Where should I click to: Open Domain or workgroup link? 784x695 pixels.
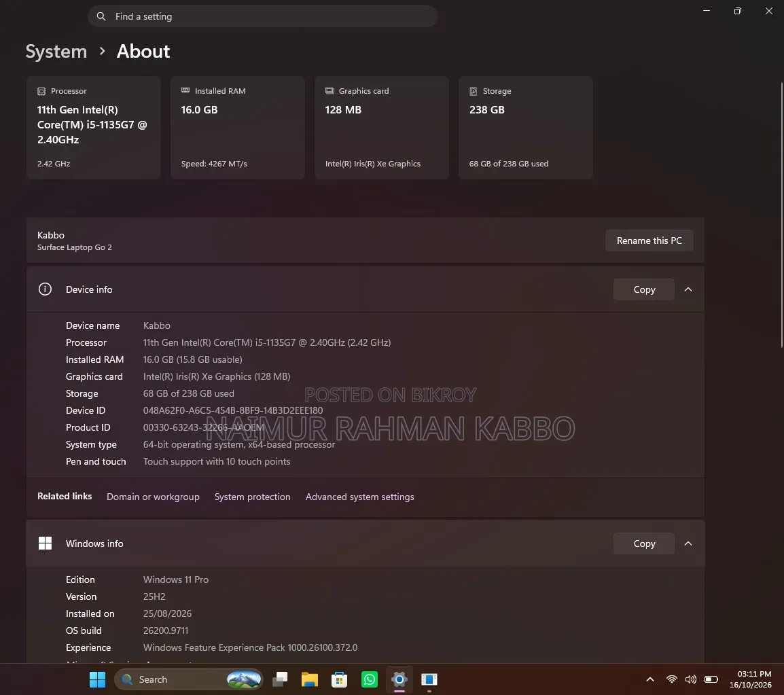click(x=153, y=497)
